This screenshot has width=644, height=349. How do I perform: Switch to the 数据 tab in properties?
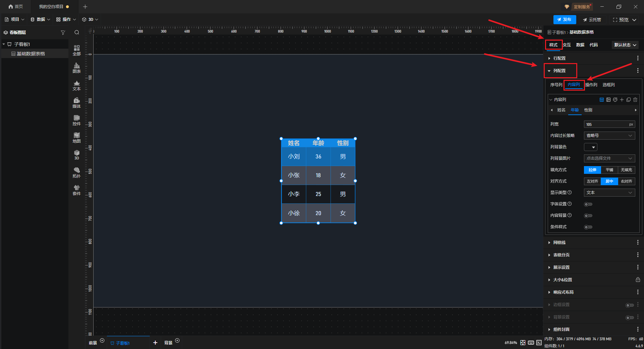coord(580,45)
